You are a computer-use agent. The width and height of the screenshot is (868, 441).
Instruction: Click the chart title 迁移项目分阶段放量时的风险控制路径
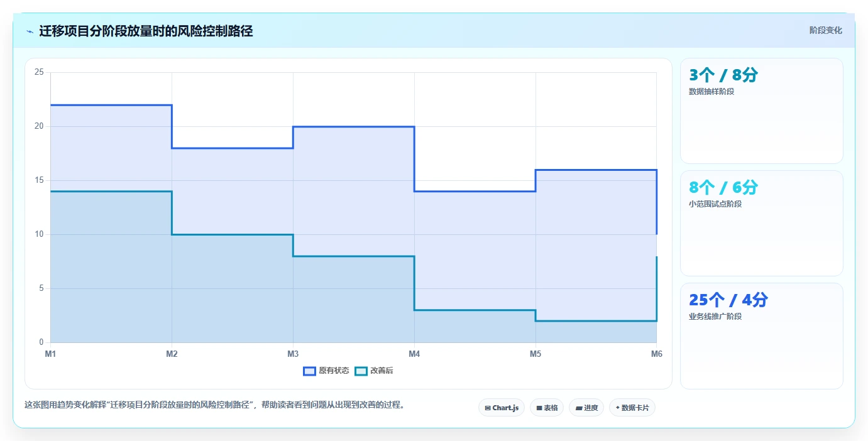(x=146, y=31)
